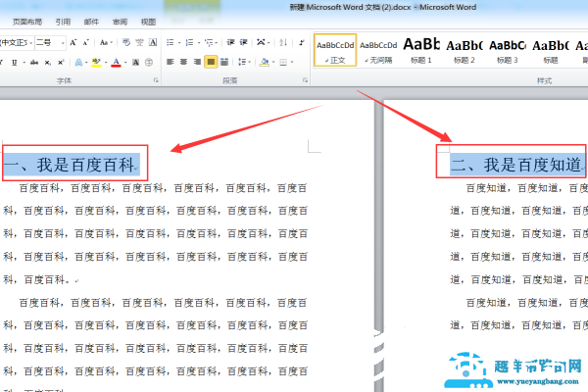Click the Grow Font icon
This screenshot has width=588, height=392.
click(73, 42)
